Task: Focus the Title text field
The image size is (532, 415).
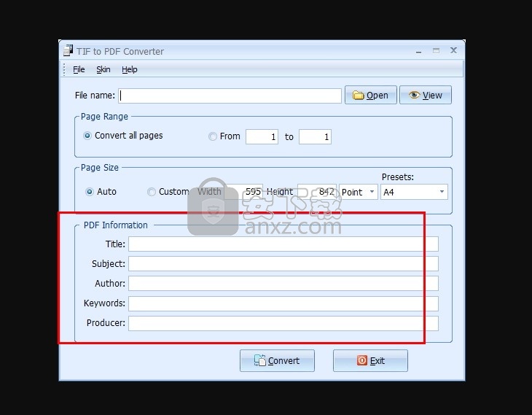Action: [x=283, y=244]
